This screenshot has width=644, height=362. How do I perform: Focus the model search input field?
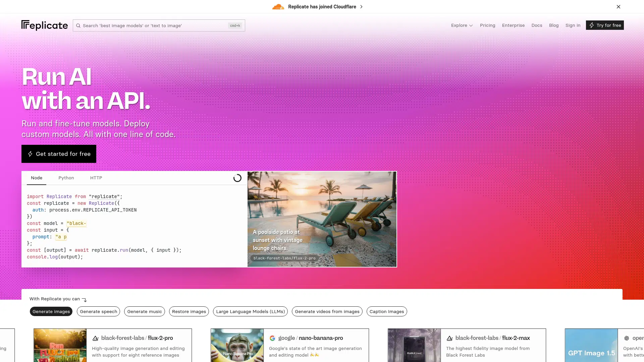pyautogui.click(x=154, y=25)
